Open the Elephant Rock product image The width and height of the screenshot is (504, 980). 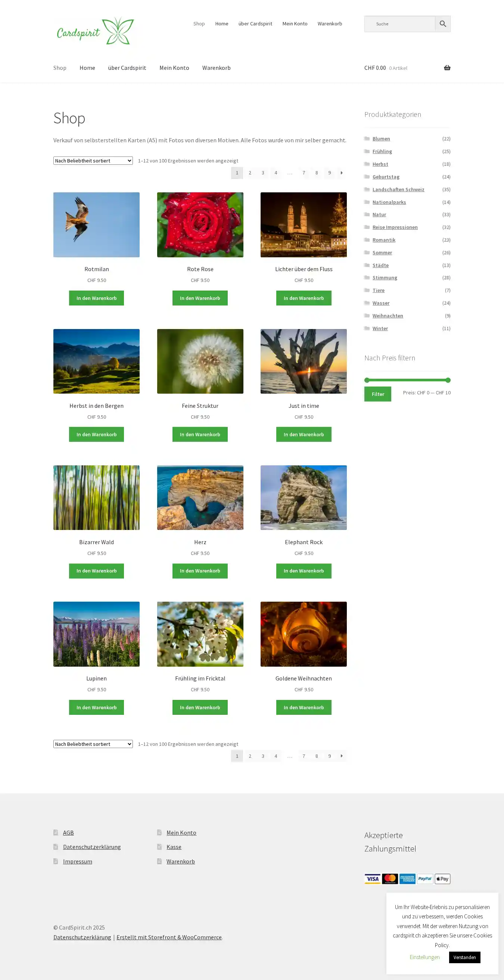pyautogui.click(x=304, y=497)
